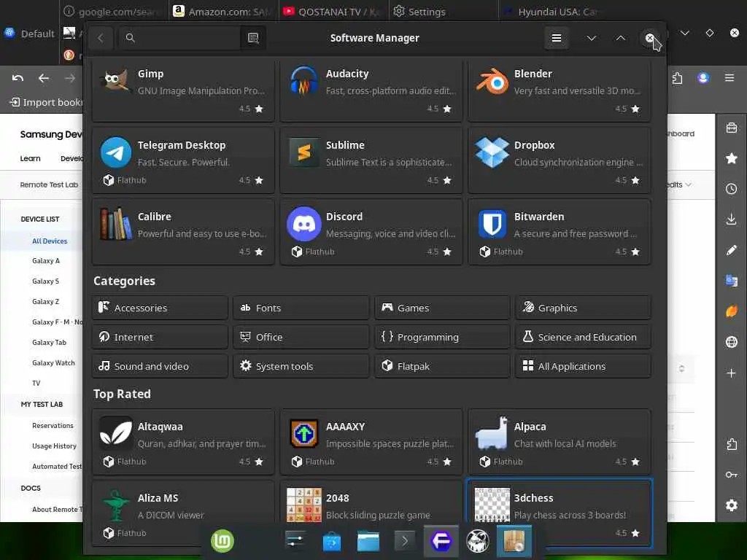The height and width of the screenshot is (560, 747).
Task: Switch to the google.com search tab
Action: pos(115,11)
